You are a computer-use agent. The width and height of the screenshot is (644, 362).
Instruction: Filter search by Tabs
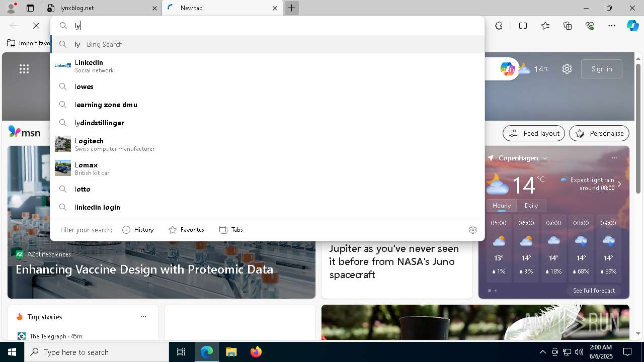coord(231,230)
